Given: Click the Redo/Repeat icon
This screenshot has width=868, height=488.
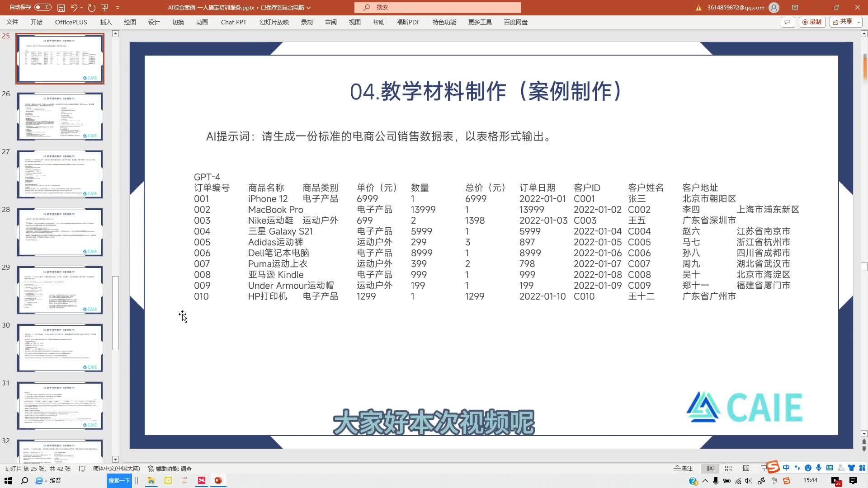Looking at the screenshot, I should pyautogui.click(x=92, y=8).
